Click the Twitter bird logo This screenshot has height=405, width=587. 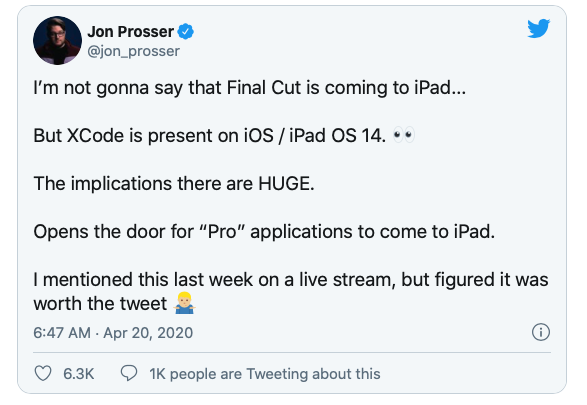538,28
